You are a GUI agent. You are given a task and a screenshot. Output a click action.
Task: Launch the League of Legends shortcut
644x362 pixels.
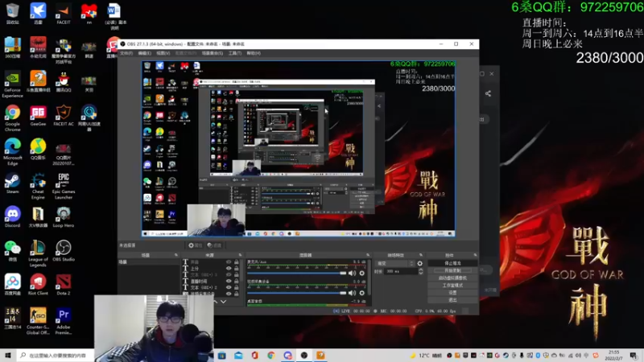click(x=38, y=253)
